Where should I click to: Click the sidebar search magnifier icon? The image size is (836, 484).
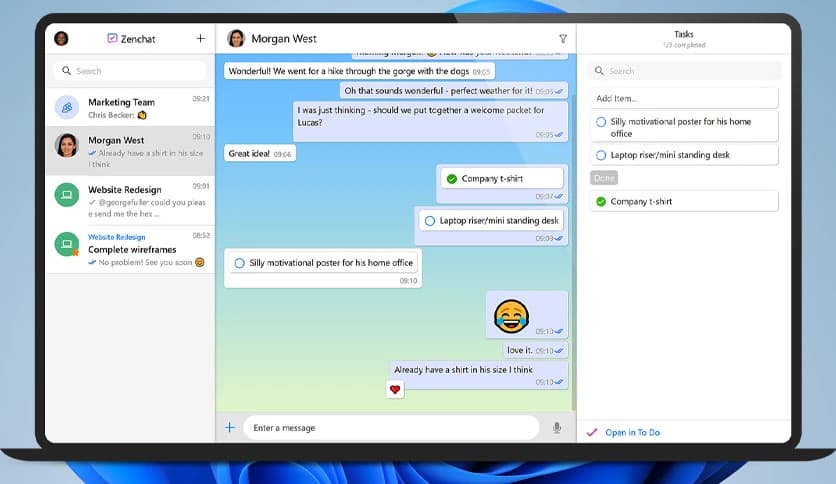tap(67, 70)
